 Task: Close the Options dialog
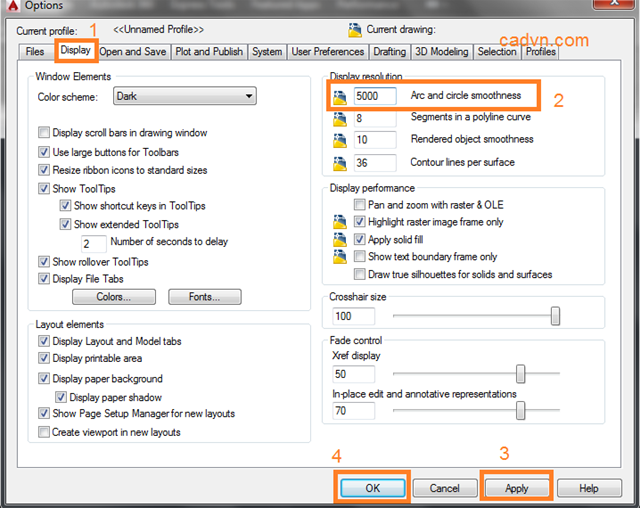pyautogui.click(x=614, y=3)
